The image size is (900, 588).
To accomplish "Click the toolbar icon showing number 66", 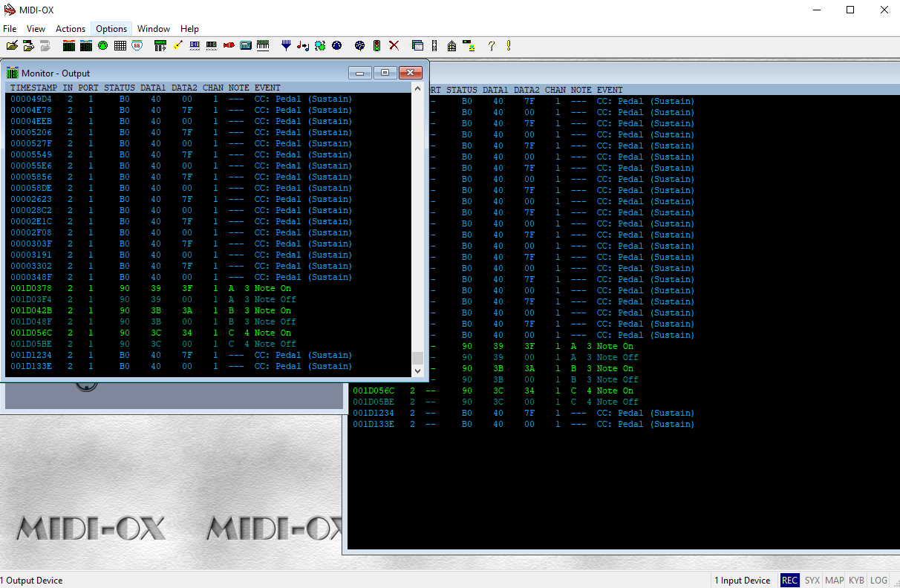I will (x=137, y=45).
